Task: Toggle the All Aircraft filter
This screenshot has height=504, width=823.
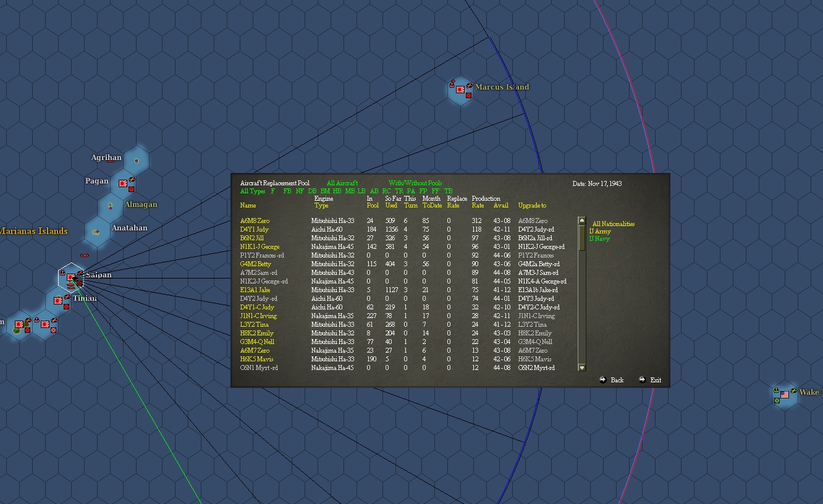Action: (x=342, y=183)
